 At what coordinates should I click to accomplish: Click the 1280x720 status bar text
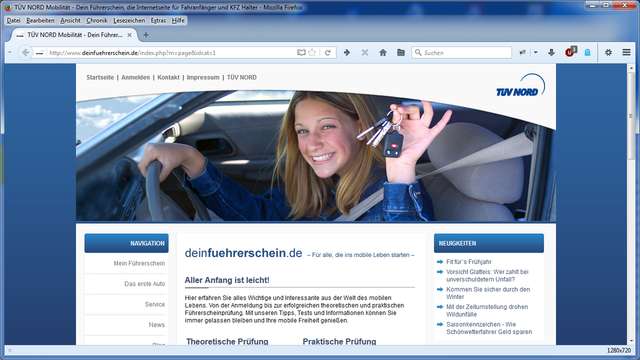[619, 350]
